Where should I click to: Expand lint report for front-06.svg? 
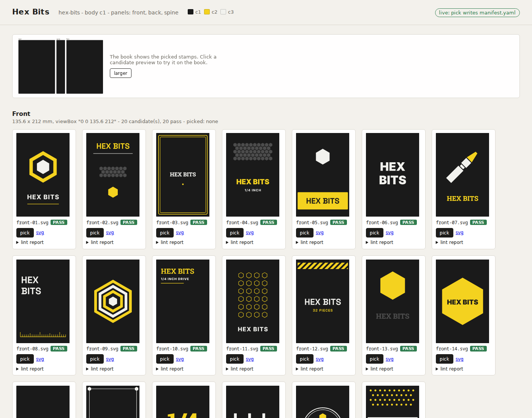(x=380, y=242)
